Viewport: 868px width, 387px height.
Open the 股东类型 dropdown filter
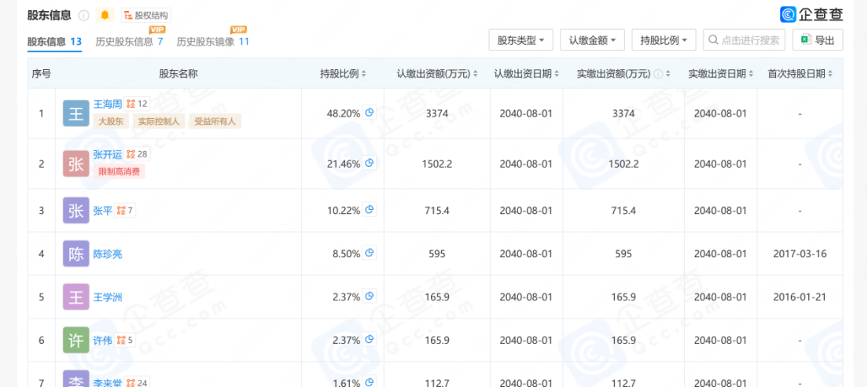[521, 40]
